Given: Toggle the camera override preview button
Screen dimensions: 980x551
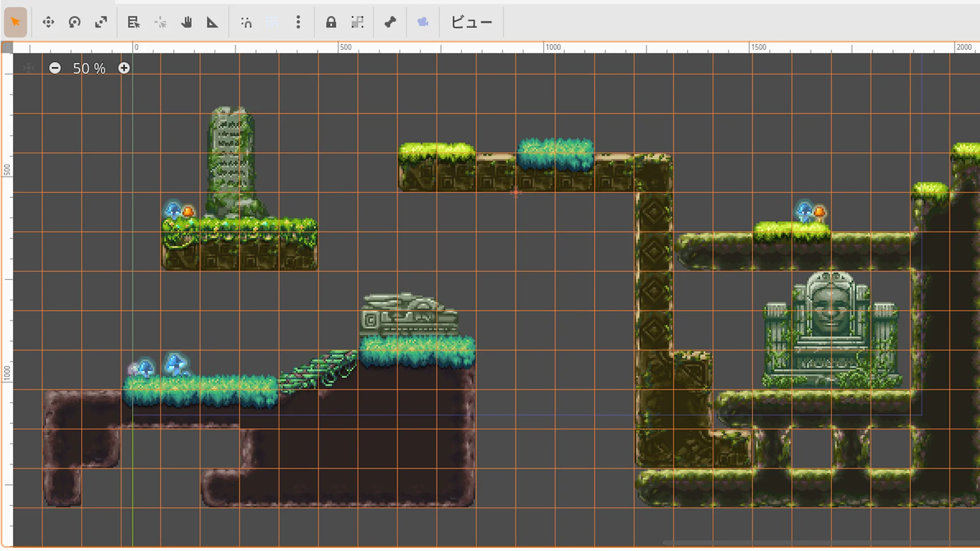Looking at the screenshot, I should [423, 22].
